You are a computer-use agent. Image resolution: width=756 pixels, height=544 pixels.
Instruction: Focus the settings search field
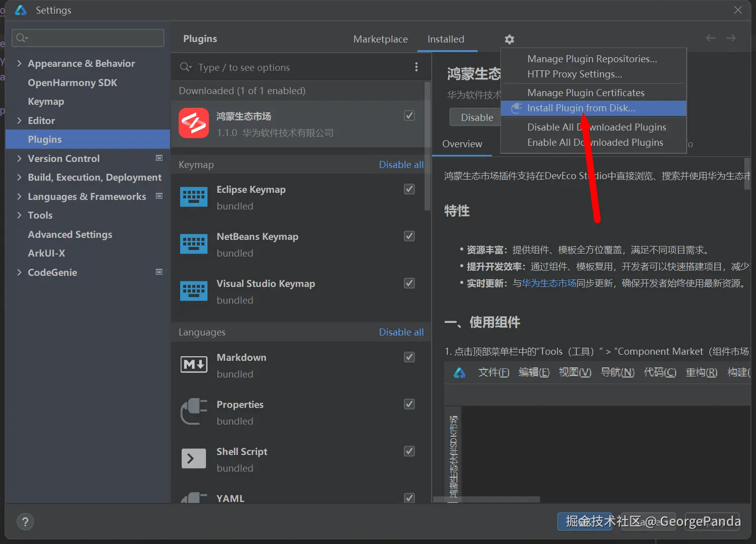[x=88, y=38]
